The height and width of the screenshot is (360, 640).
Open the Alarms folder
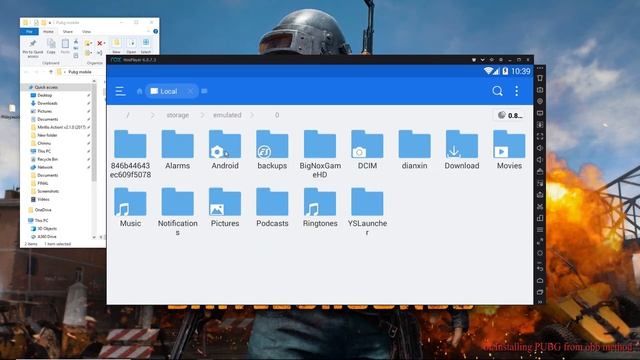click(178, 150)
